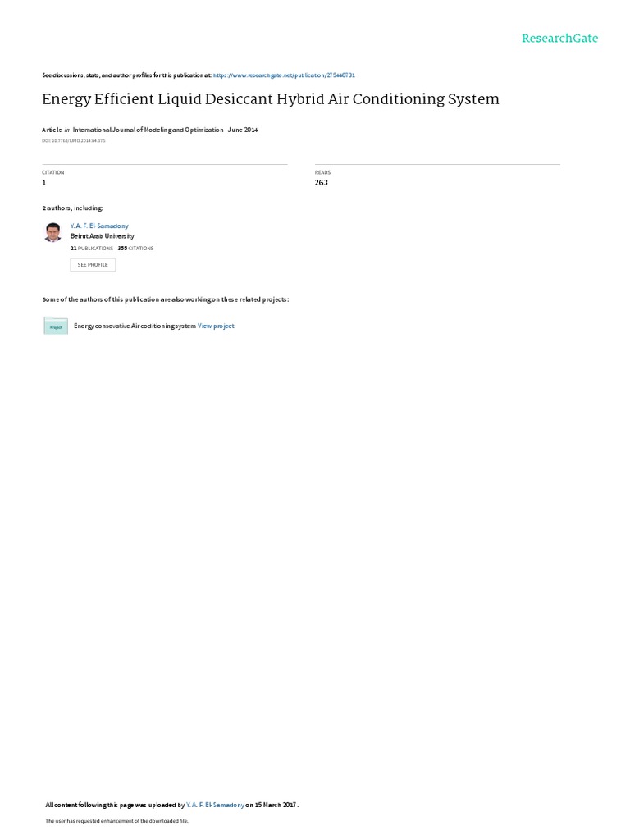Click the 21 PUBLICATIONS stat
Image resolution: width=630 pixels, height=840 pixels.
[x=92, y=249]
